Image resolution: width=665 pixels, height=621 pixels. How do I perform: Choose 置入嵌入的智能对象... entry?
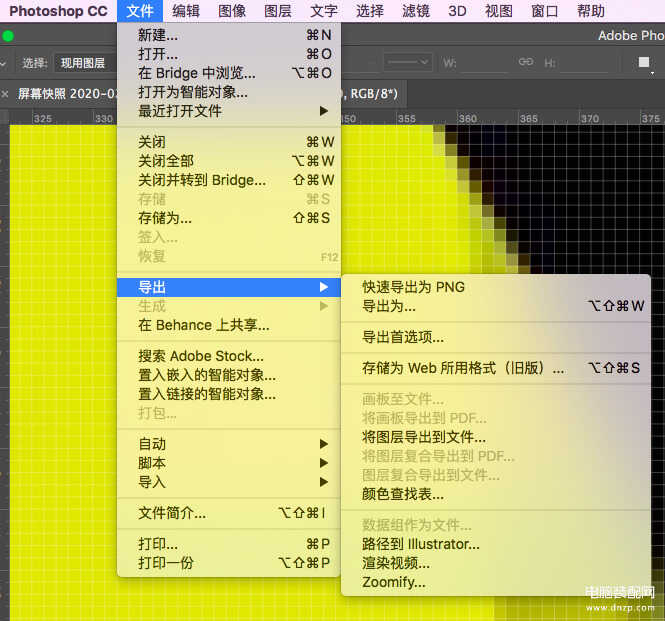tap(229, 375)
